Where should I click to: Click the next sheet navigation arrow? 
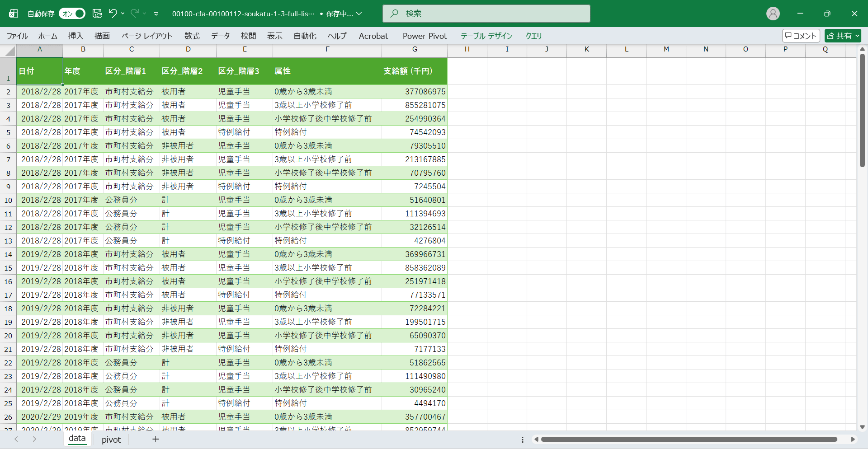pyautogui.click(x=34, y=439)
